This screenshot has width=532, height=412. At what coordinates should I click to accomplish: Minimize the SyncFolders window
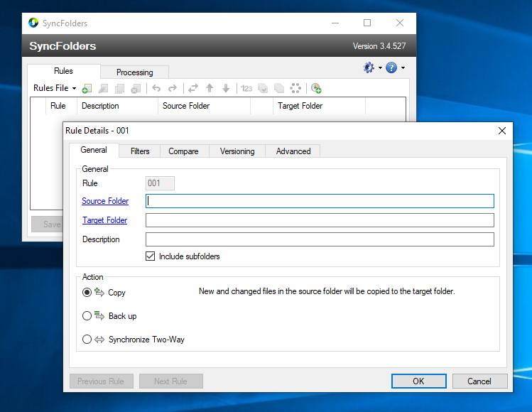[x=335, y=23]
